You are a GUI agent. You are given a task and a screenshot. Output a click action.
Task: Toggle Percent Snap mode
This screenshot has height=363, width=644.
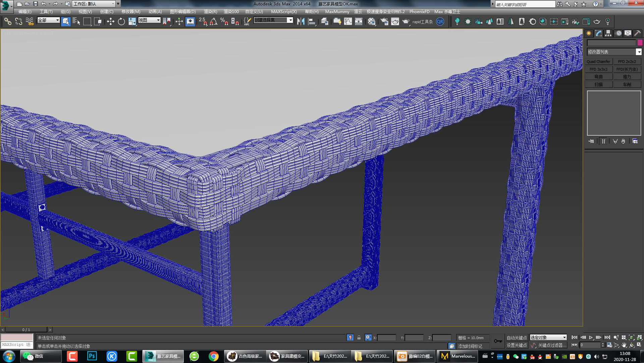pos(223,21)
